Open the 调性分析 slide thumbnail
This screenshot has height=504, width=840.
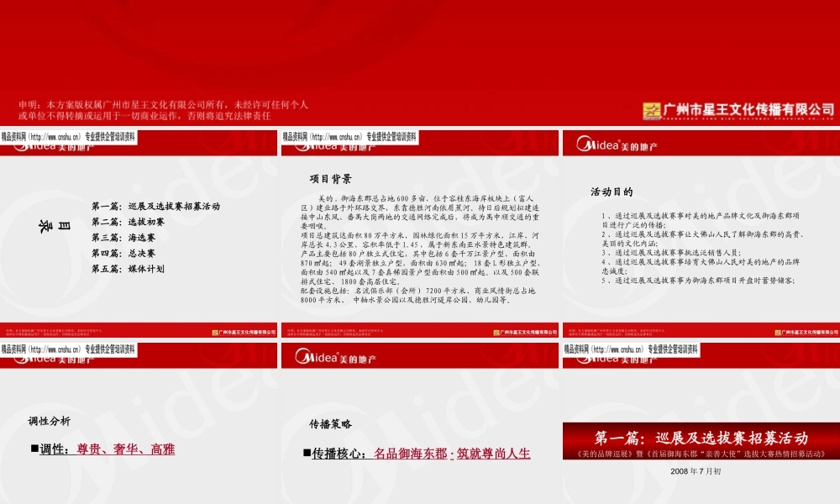click(139, 423)
